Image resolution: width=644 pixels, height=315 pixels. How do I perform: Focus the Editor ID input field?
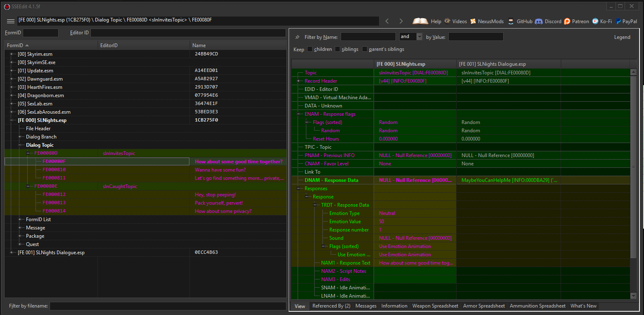[x=188, y=33]
